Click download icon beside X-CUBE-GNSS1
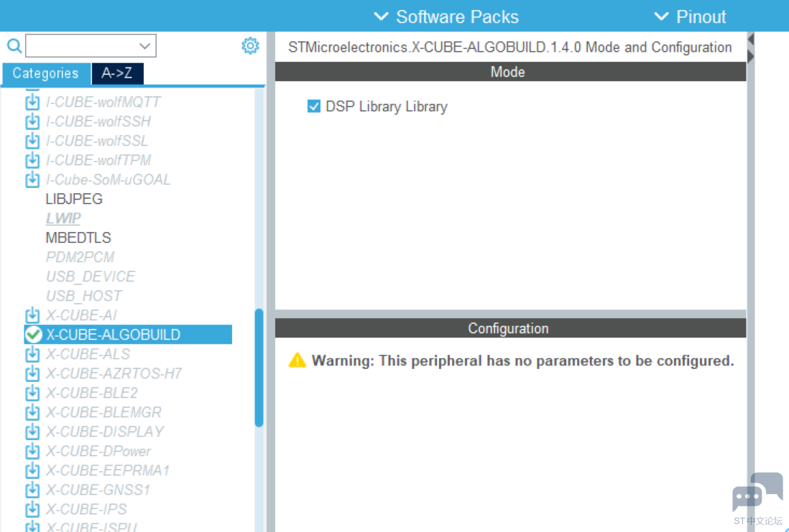 point(32,490)
